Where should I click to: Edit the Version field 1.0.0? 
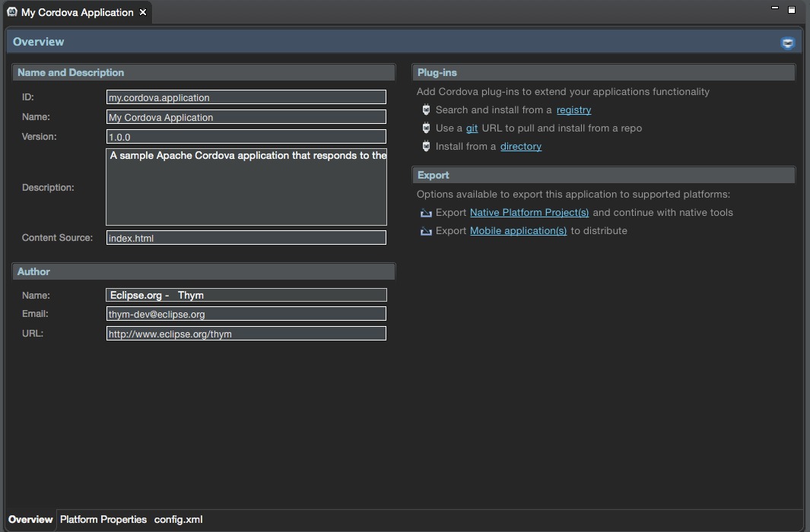(246, 137)
